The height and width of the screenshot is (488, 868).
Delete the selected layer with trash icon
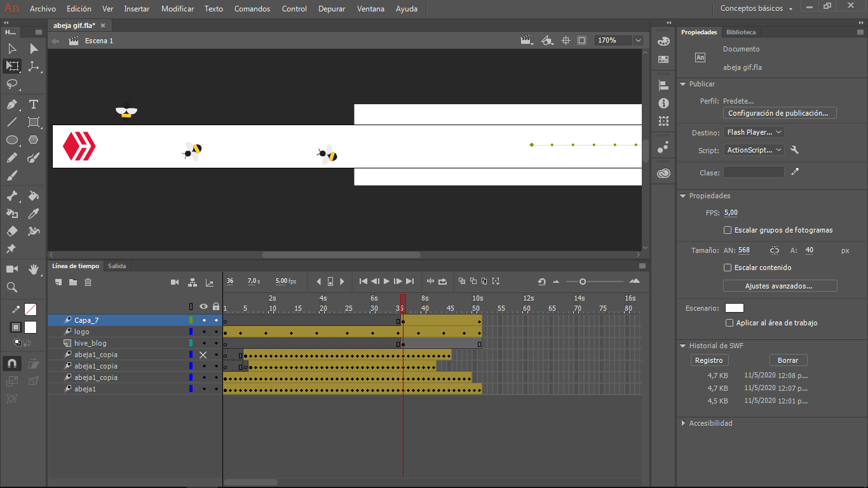coord(88,282)
